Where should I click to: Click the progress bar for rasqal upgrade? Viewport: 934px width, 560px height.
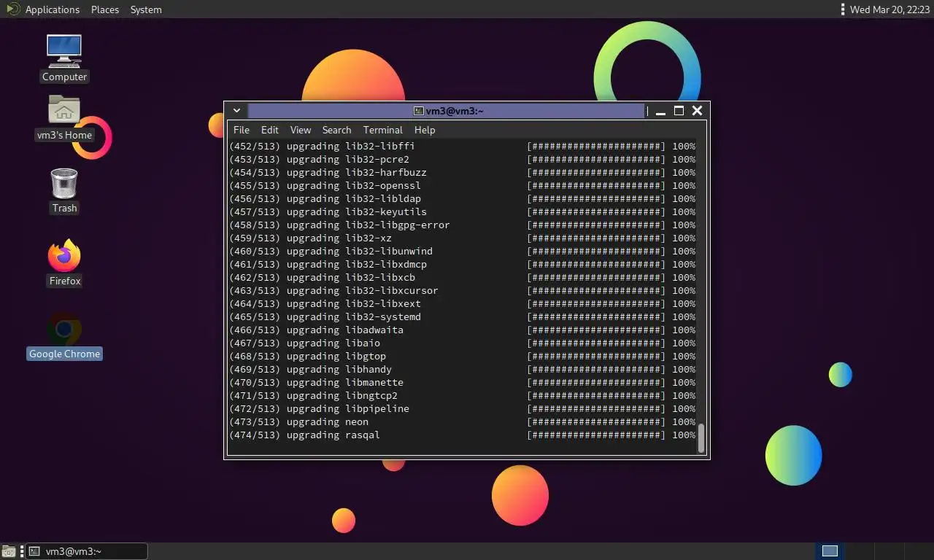[596, 435]
